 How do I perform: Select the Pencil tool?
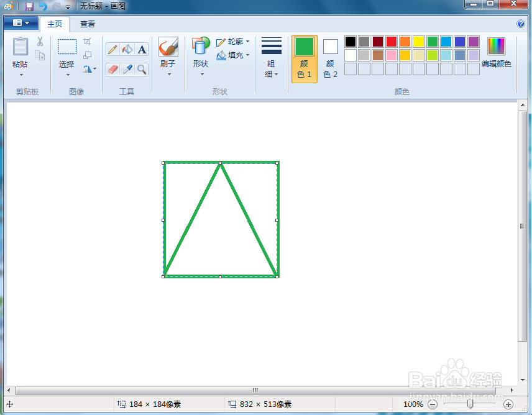[112, 50]
